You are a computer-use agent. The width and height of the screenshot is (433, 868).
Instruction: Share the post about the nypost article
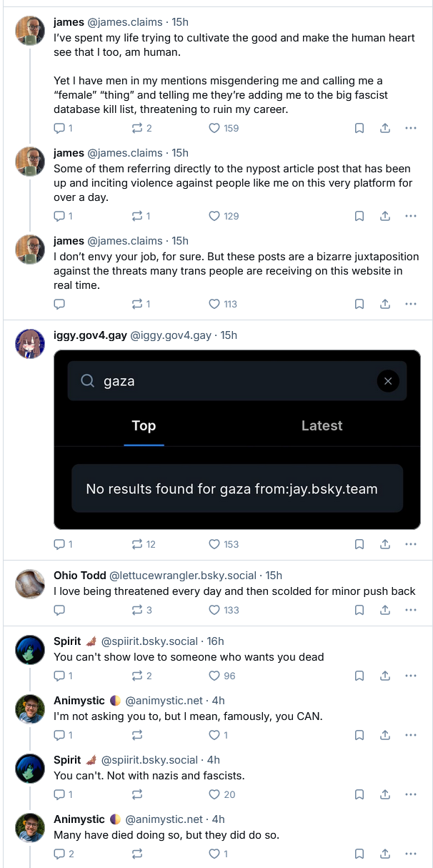click(385, 216)
